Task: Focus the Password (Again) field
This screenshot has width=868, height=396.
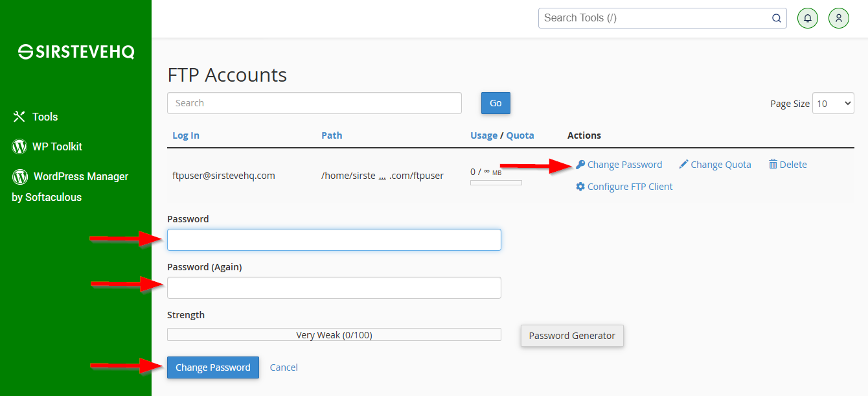Action: 334,288
